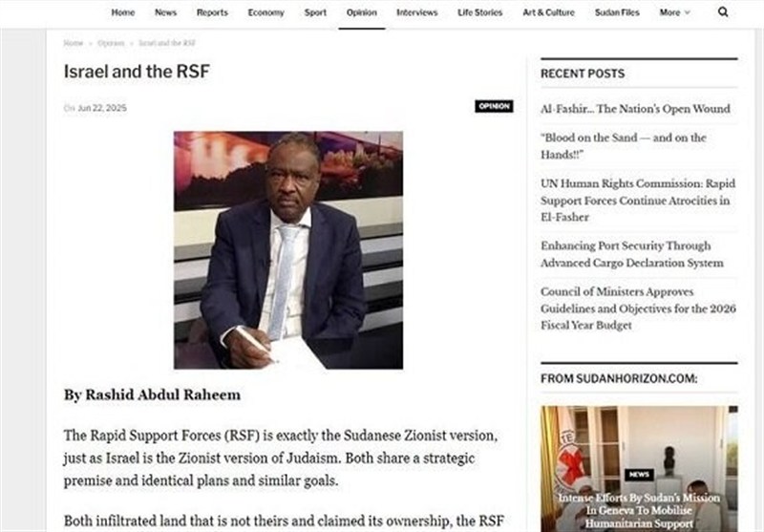
Task: Select the Reports menu item
Action: click(x=212, y=12)
